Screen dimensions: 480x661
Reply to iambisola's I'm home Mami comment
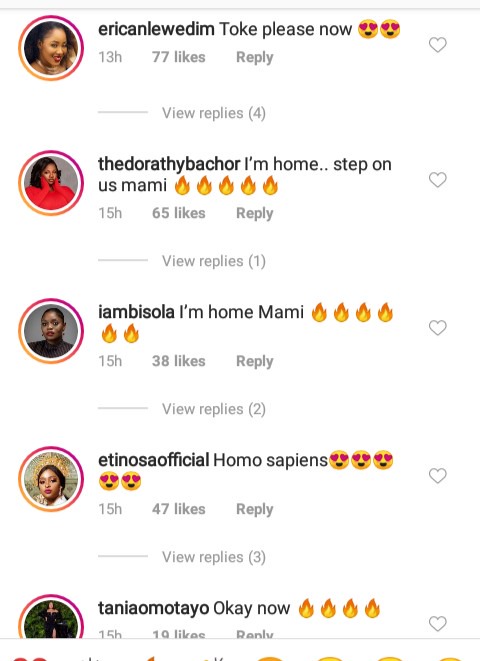pos(255,361)
